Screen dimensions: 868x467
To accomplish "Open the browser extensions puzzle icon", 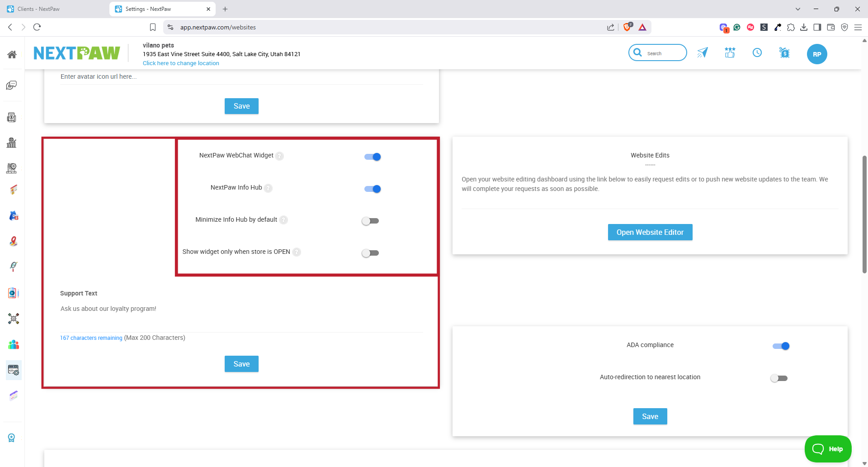I will point(791,27).
